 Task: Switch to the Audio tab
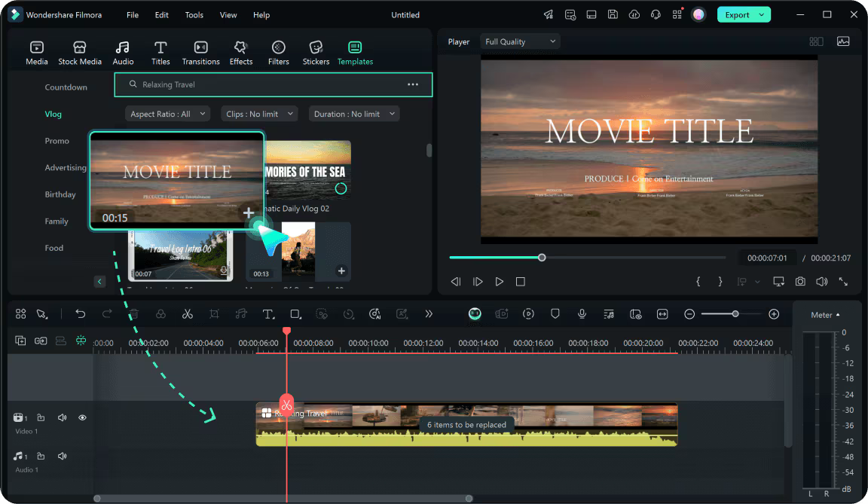point(123,53)
